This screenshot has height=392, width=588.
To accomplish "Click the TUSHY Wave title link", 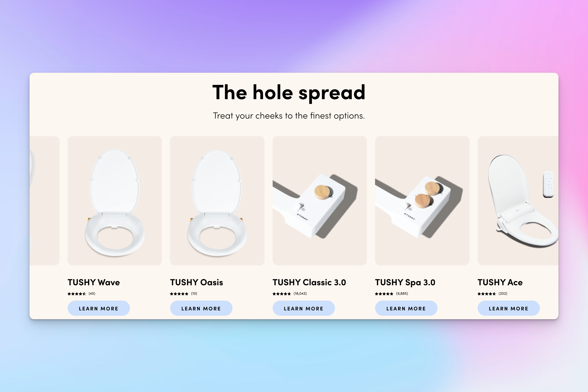I will [94, 282].
